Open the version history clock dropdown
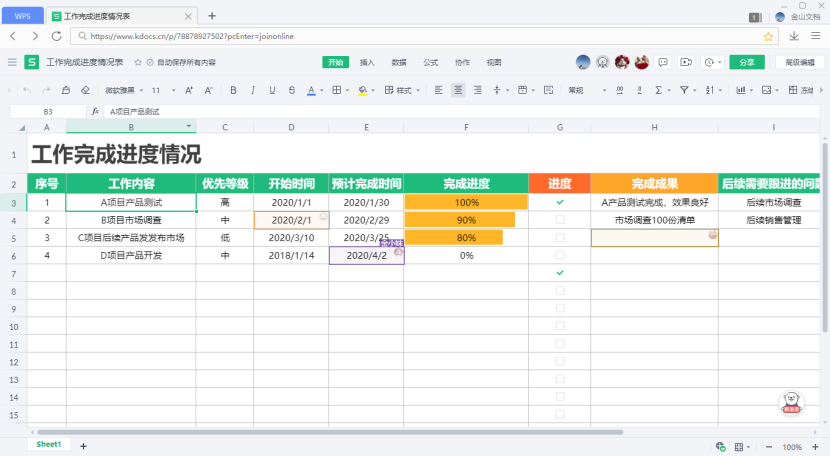Image resolution: width=830 pixels, height=456 pixels. click(713, 62)
